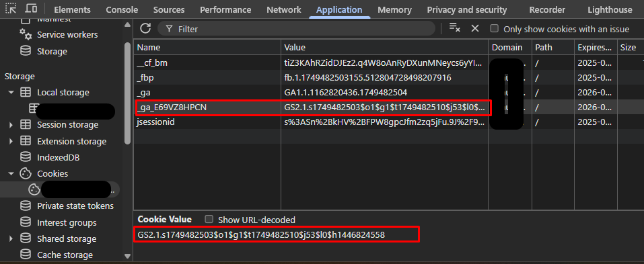Image resolution: width=644 pixels, height=264 pixels.
Task: Collapse the Cookies tree node
Action: click(x=11, y=173)
